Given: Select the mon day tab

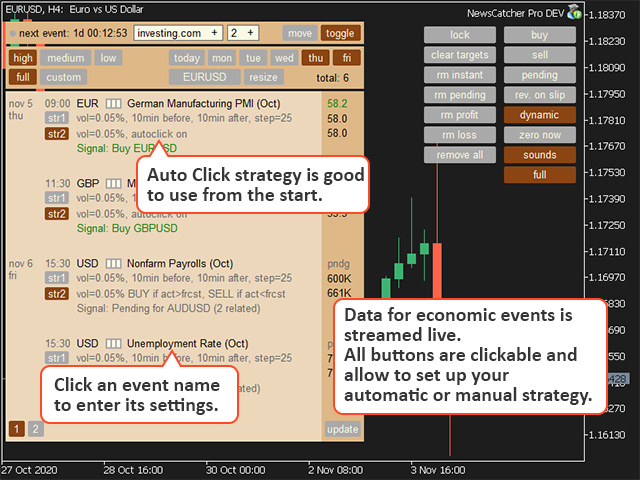Looking at the screenshot, I should 222,58.
